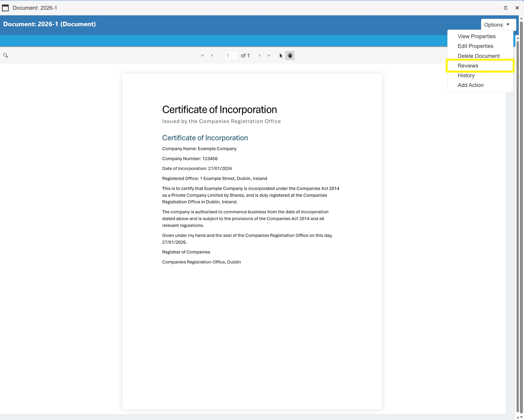
Task: Choose View Properties from menu
Action: tap(476, 36)
